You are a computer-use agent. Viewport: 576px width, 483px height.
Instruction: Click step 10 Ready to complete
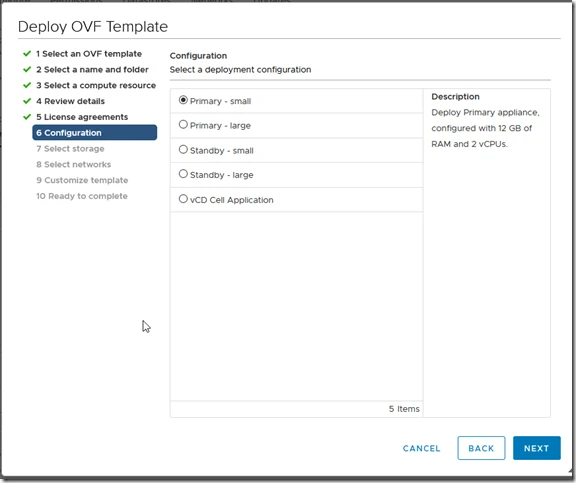[82, 196]
